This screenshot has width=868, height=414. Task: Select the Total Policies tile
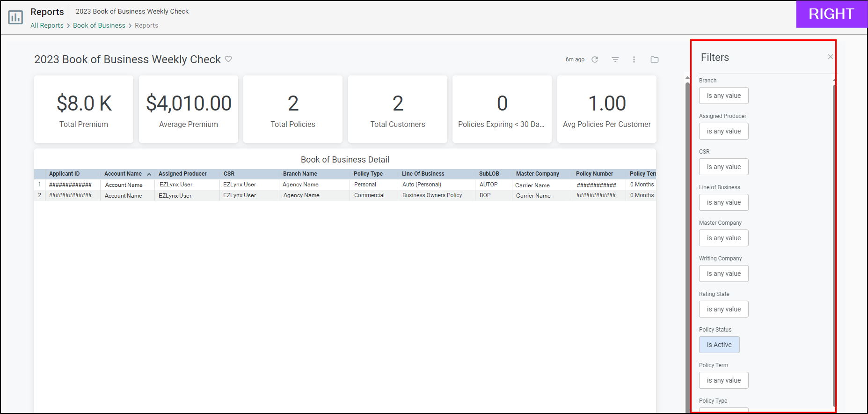pyautogui.click(x=293, y=109)
